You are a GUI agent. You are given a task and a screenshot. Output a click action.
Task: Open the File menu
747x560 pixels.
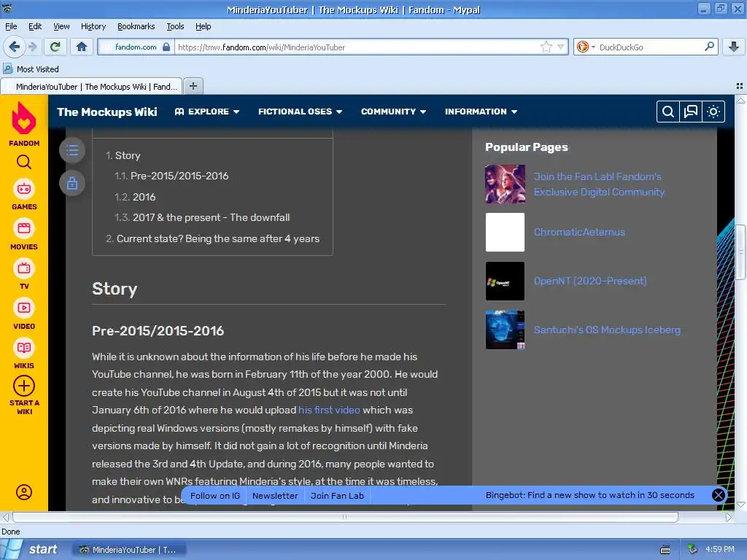pos(11,26)
